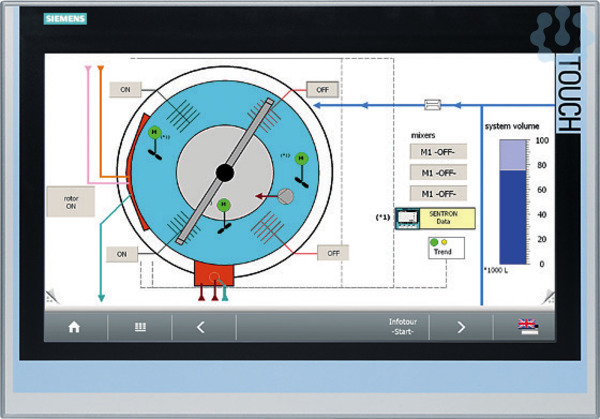Click the bottom-center green mixer motor icon
600x419 pixels.
[223, 205]
